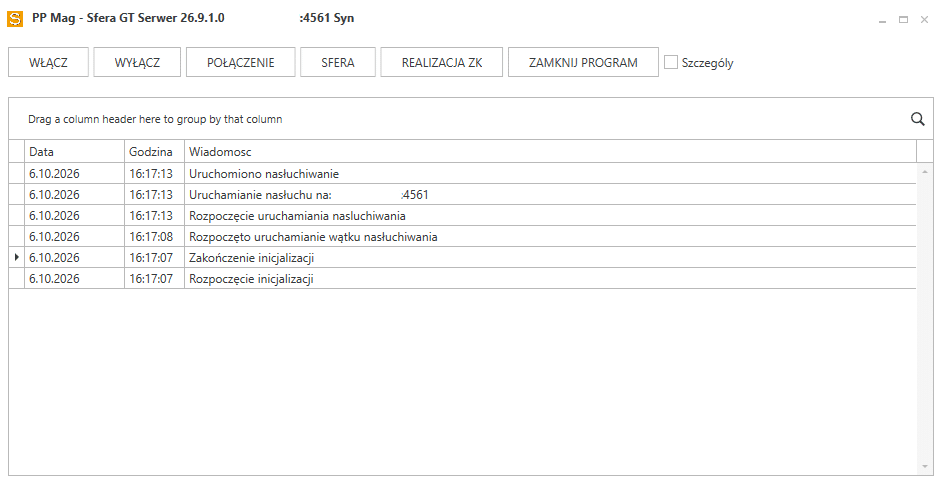Click the current-row indicator arrow
943x487 pixels.
17,257
